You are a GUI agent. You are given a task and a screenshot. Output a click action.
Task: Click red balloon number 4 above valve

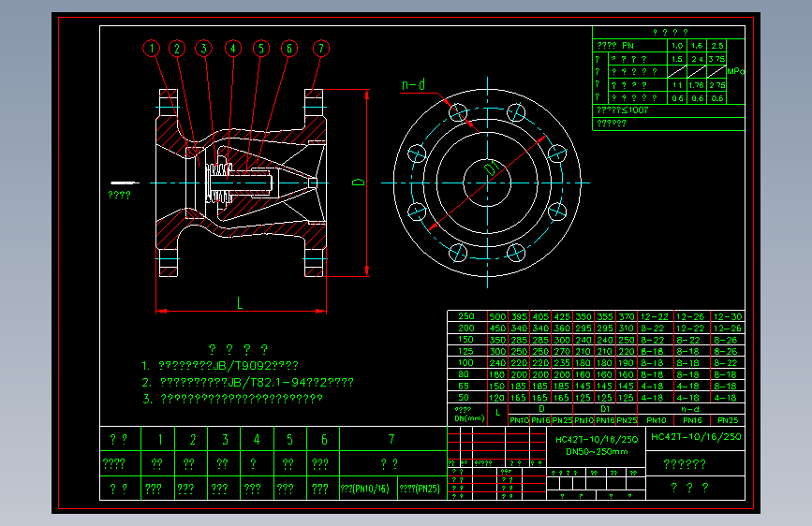(x=233, y=49)
